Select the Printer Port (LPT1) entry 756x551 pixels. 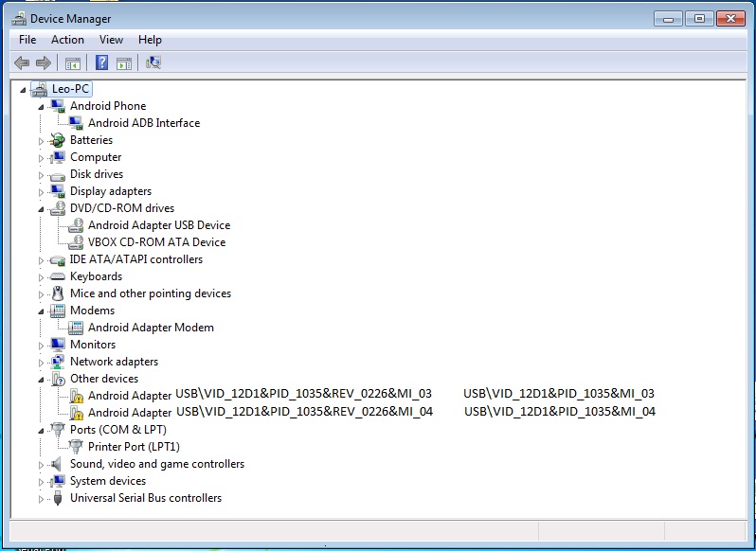coord(134,447)
